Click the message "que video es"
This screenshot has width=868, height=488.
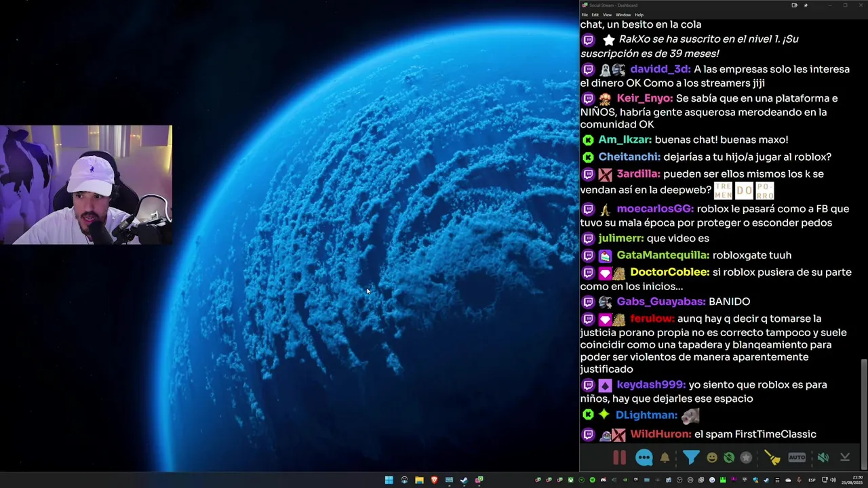click(677, 238)
